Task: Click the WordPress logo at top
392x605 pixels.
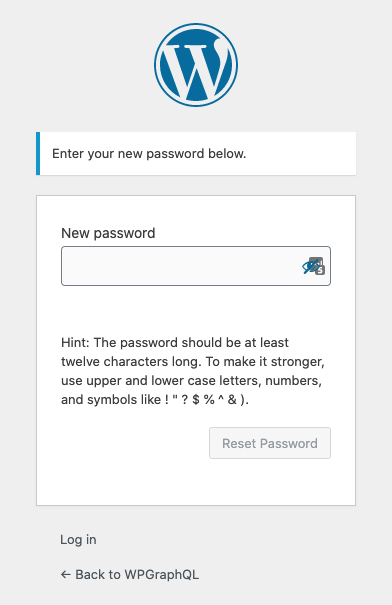Action: (x=196, y=65)
